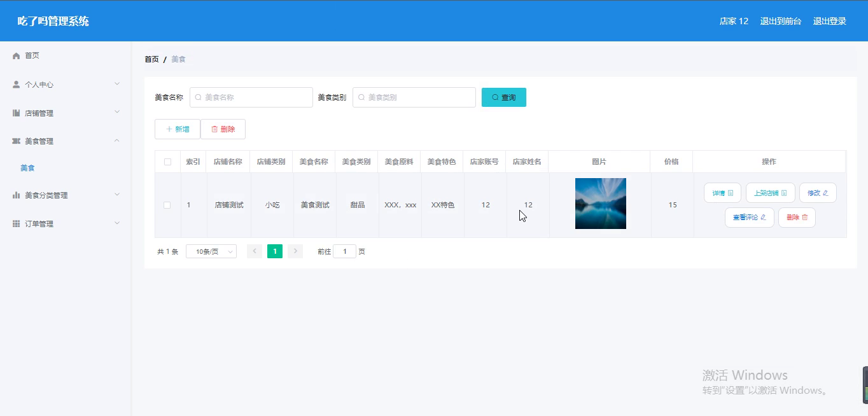This screenshot has width=868, height=416.
Task: Focus the 美食类别 search input
Action: [414, 97]
